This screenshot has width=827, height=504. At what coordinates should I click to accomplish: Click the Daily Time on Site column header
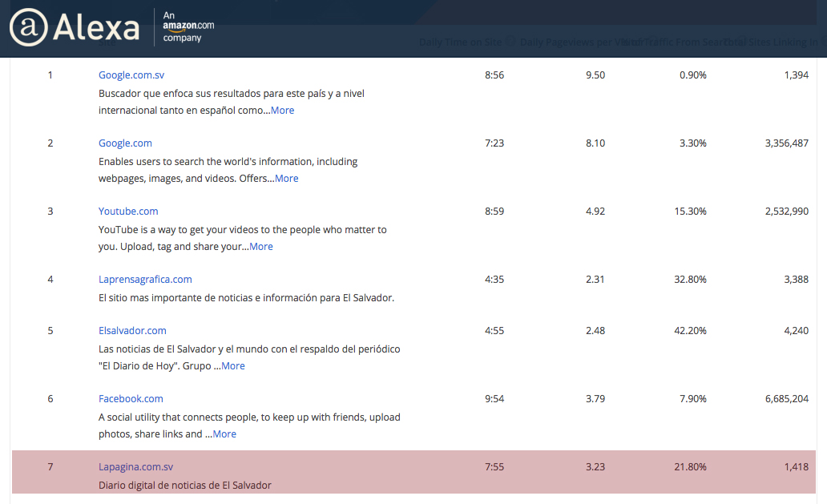pyautogui.click(x=461, y=42)
